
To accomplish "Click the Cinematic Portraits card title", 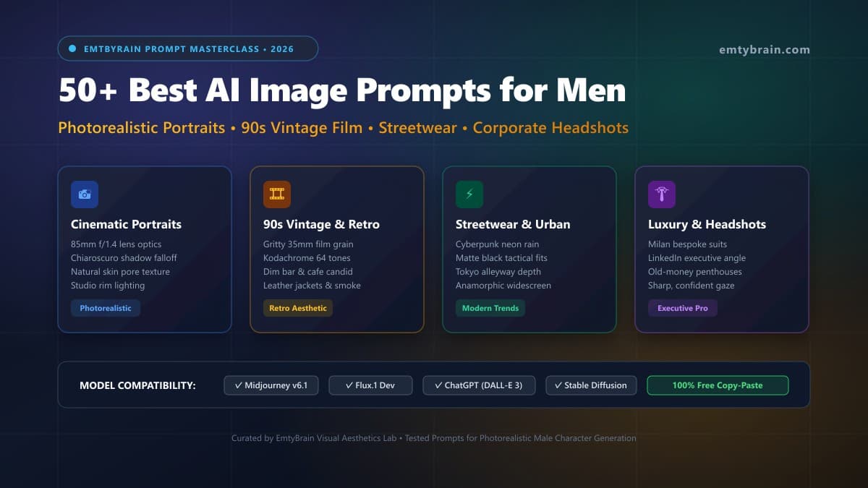I will (126, 224).
